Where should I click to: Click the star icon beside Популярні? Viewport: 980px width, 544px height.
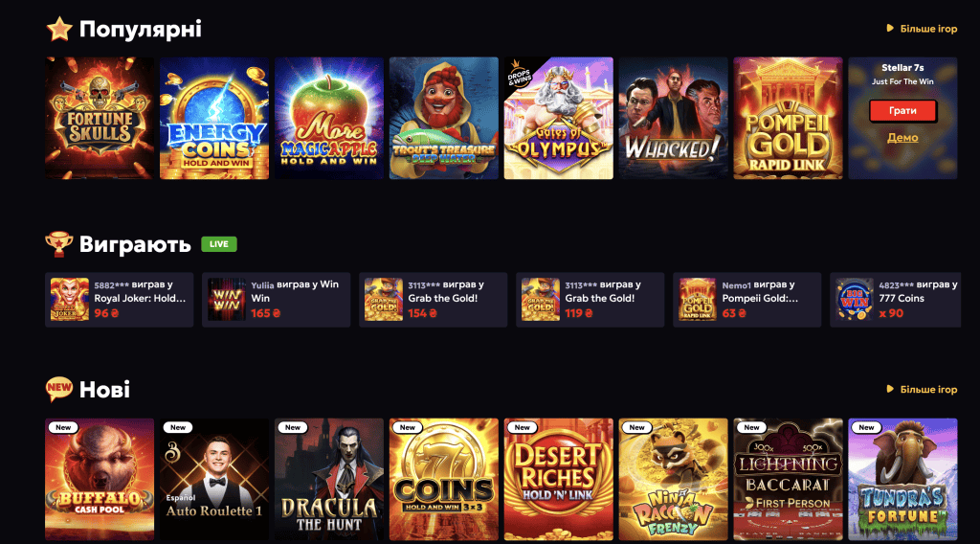pyautogui.click(x=59, y=29)
